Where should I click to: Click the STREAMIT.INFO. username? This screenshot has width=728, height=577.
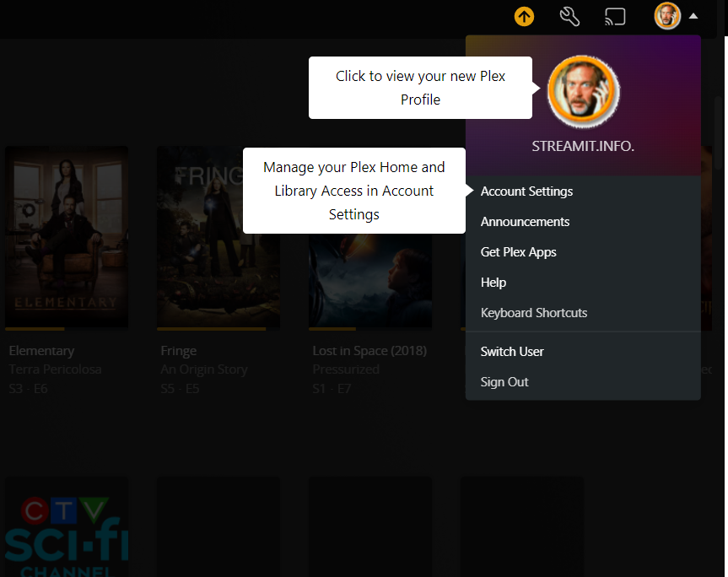(583, 146)
